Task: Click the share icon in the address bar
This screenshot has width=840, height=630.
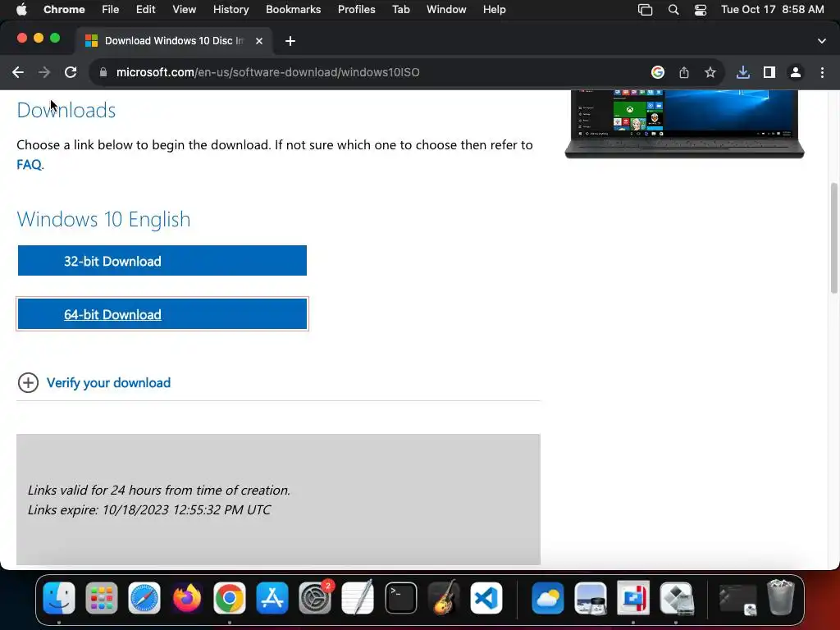Action: pyautogui.click(x=684, y=72)
